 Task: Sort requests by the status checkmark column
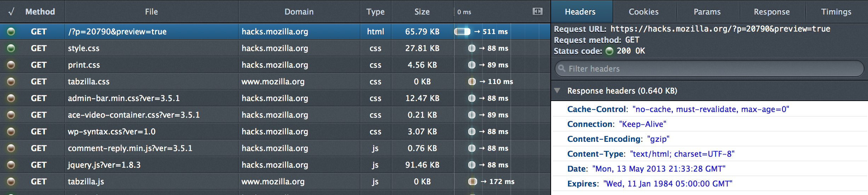tap(11, 12)
